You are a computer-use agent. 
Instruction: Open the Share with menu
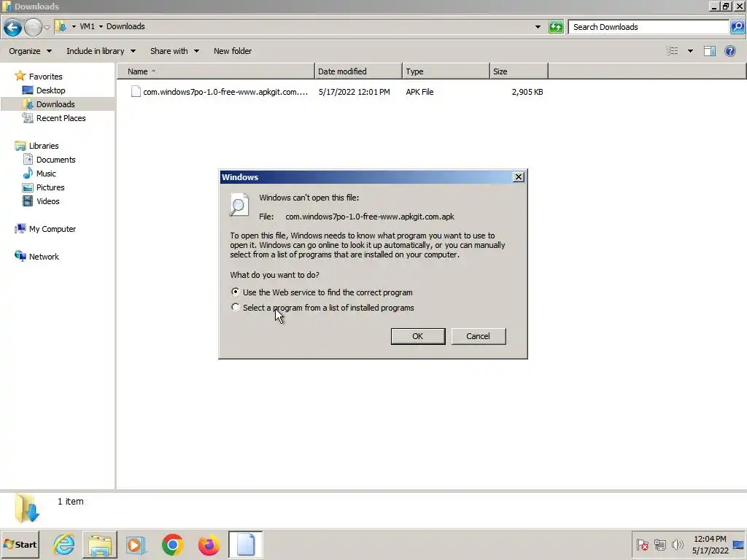tap(174, 51)
